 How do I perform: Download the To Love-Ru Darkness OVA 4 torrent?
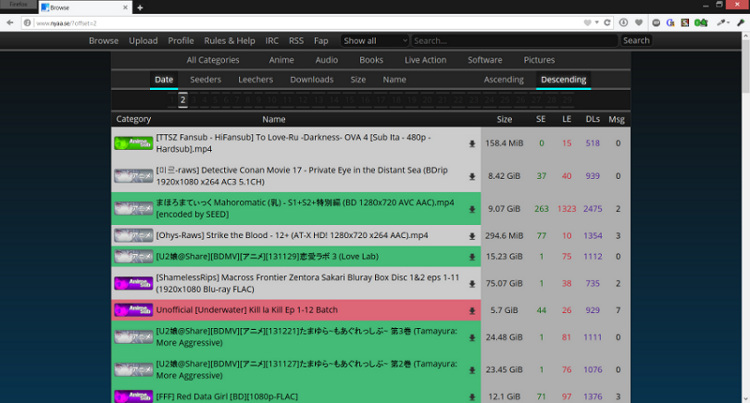[x=472, y=143]
